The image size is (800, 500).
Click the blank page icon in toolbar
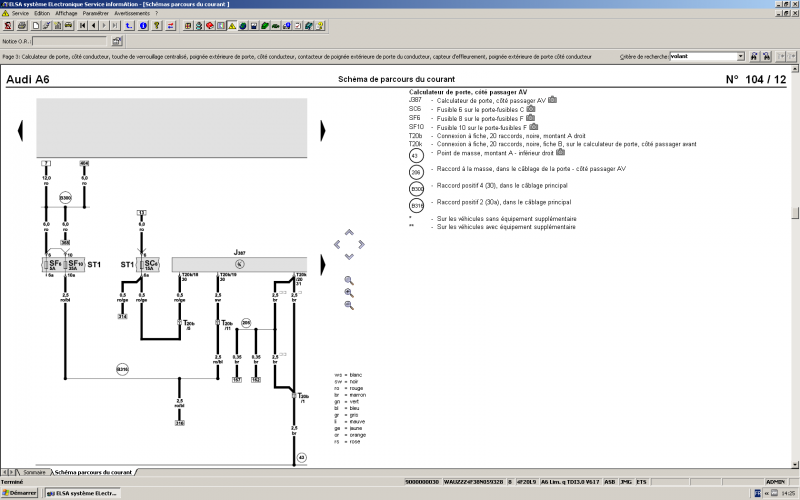coord(36,26)
